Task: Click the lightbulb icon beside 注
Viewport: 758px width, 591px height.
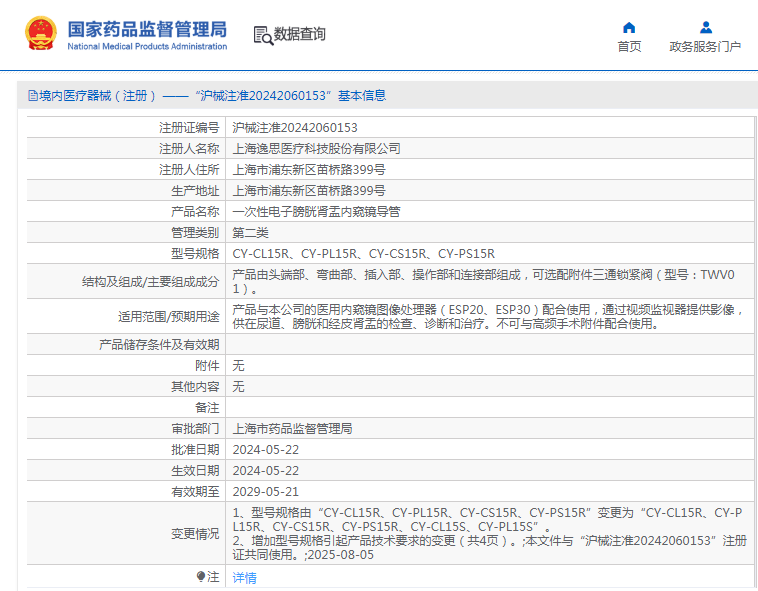Action: [x=201, y=576]
